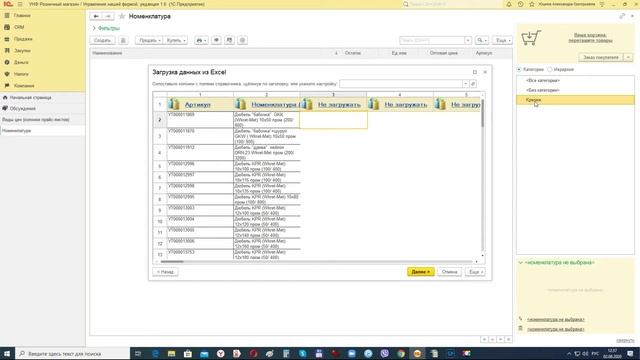Sort by the Оптовая цена column header
640x360 pixels.
point(443,53)
